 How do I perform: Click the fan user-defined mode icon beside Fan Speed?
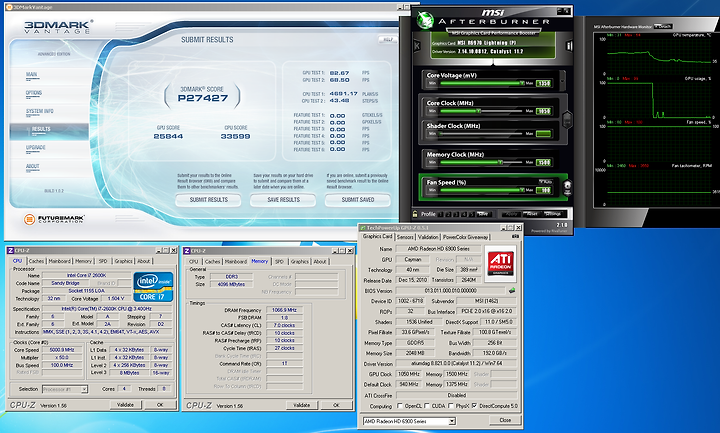coord(568,187)
